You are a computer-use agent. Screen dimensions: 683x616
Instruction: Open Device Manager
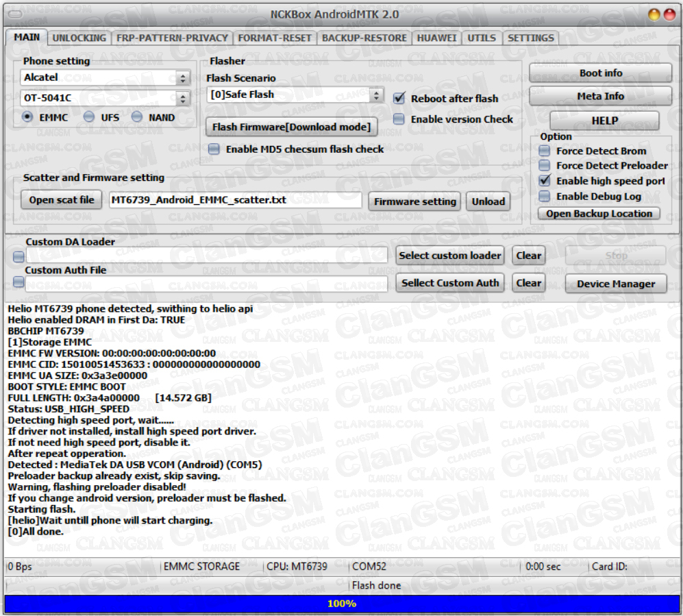[x=616, y=284]
